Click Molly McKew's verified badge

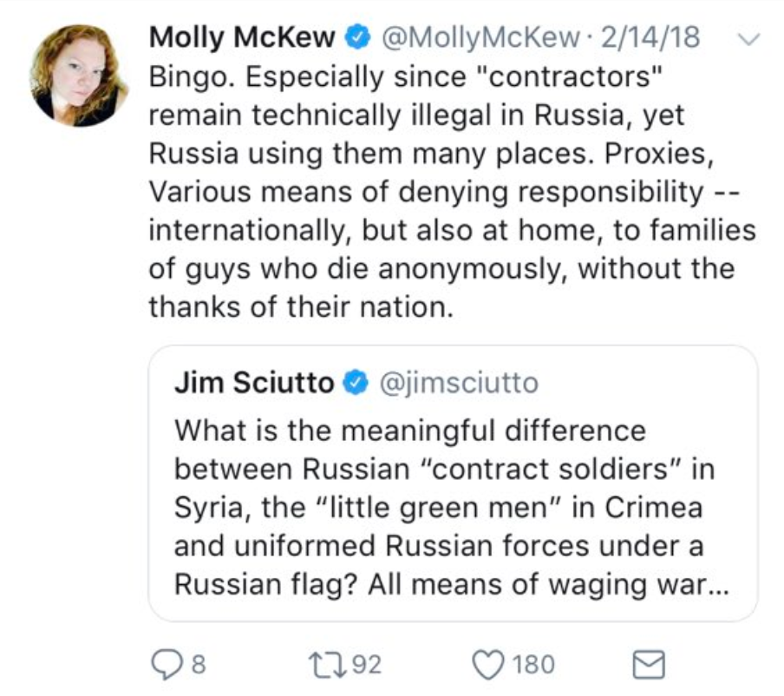point(357,37)
